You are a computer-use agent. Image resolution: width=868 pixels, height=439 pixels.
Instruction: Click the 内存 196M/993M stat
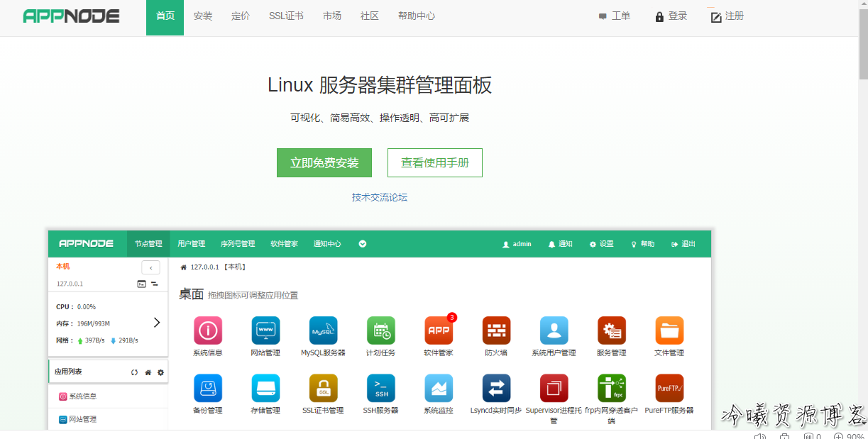click(83, 324)
